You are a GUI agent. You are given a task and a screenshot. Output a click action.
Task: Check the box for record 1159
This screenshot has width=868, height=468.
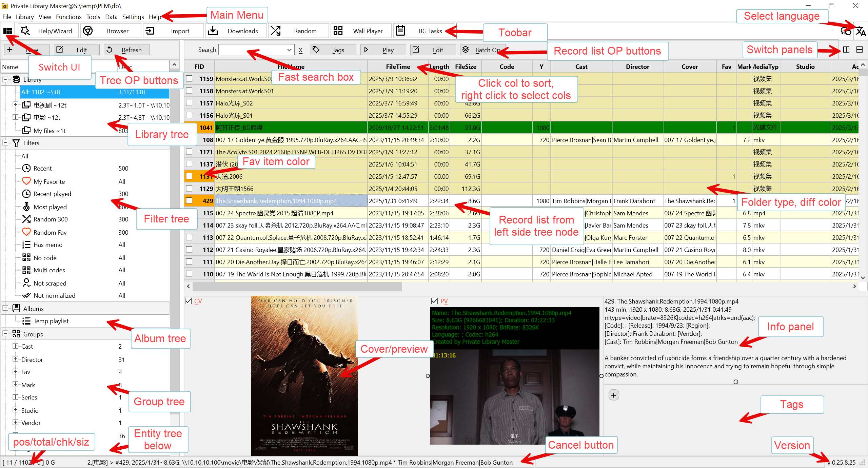click(x=190, y=79)
